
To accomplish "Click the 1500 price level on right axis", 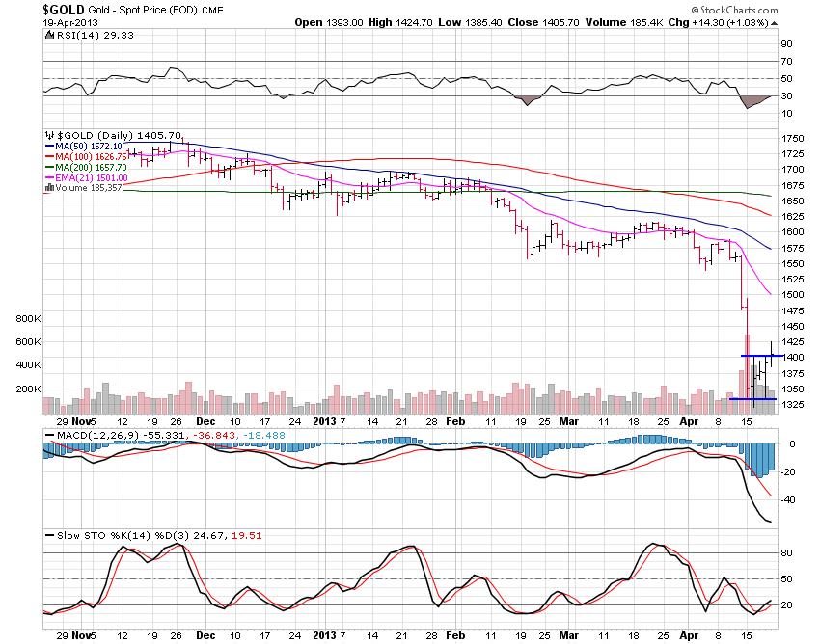I will [x=793, y=294].
